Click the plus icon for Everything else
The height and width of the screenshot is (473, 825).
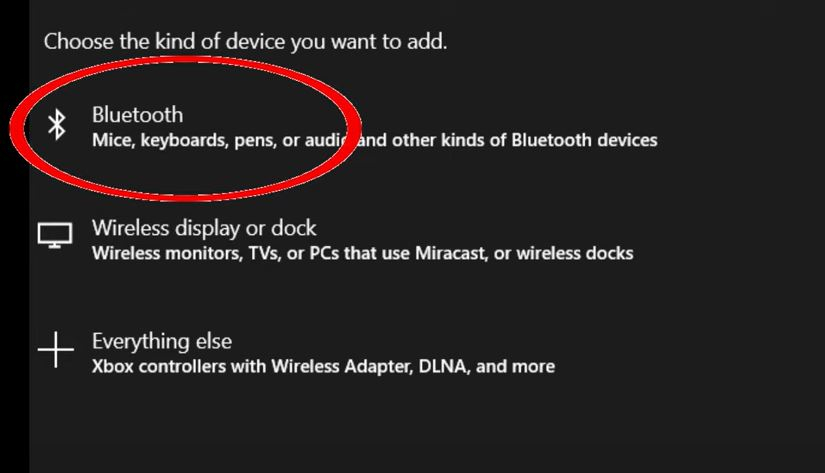point(55,350)
